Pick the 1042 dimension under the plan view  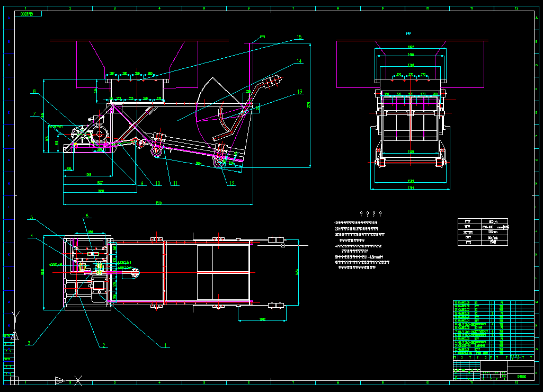coord(263,319)
